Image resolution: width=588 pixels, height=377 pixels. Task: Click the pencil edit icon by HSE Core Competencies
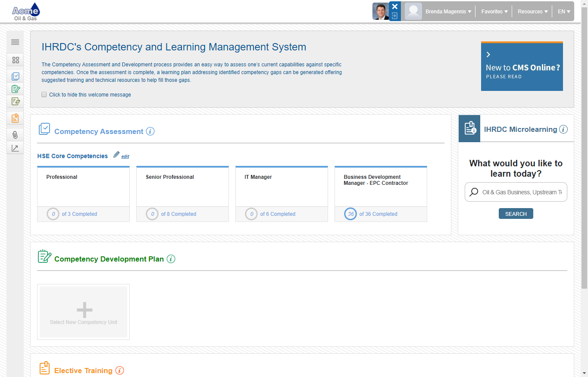pos(116,155)
